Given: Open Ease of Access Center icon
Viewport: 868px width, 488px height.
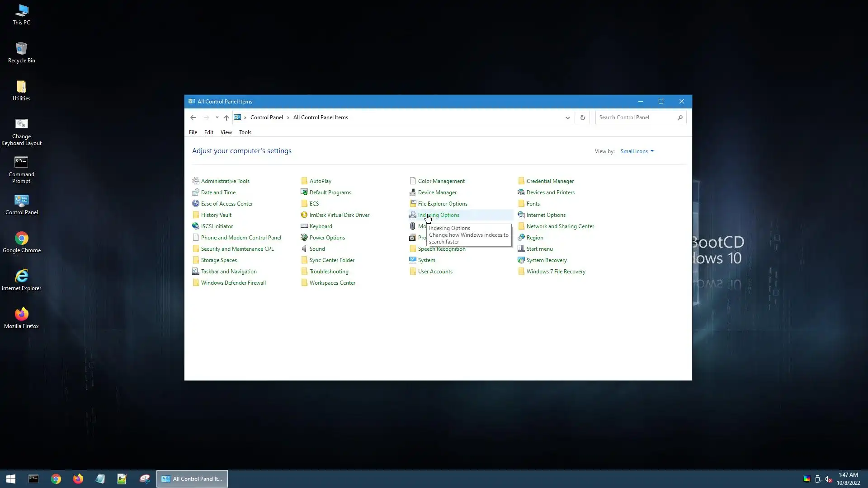Looking at the screenshot, I should point(226,203).
